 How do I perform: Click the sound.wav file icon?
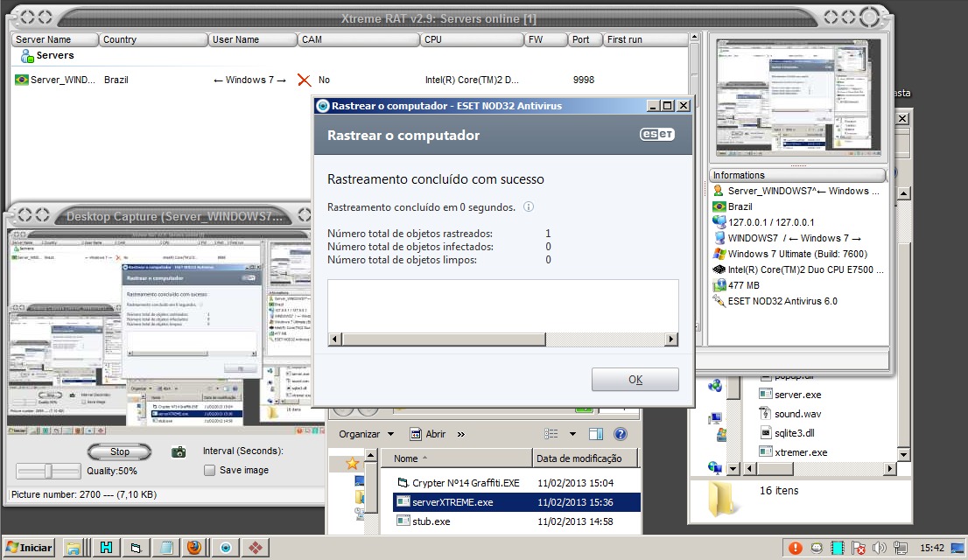pyautogui.click(x=766, y=414)
